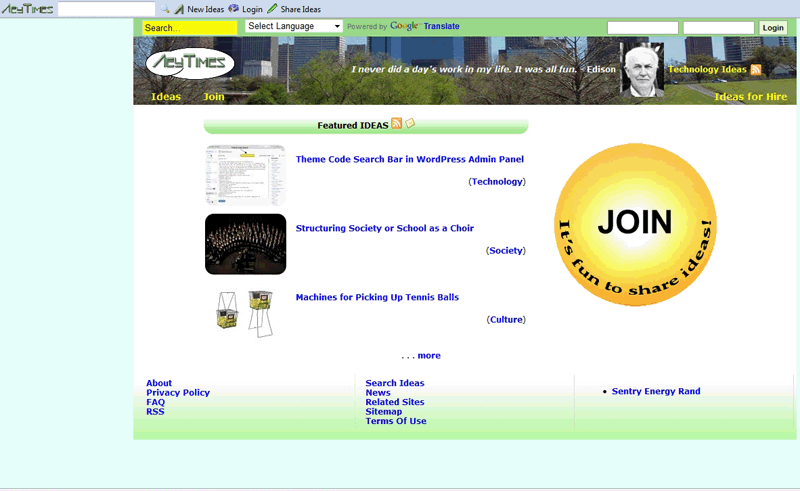Open Share Ideas in the toolbar
The width and height of the screenshot is (800, 491).
[x=294, y=9]
